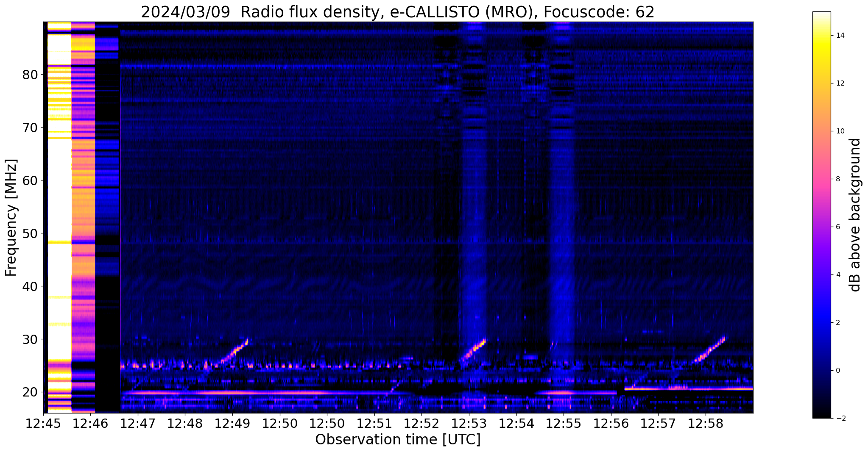Click the 12:49 time tick label
Viewport: 868px width, 452px height.
click(232, 424)
